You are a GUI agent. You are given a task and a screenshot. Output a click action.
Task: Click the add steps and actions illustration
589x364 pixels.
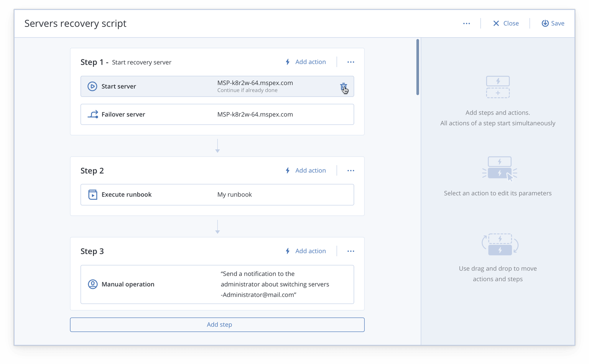498,87
